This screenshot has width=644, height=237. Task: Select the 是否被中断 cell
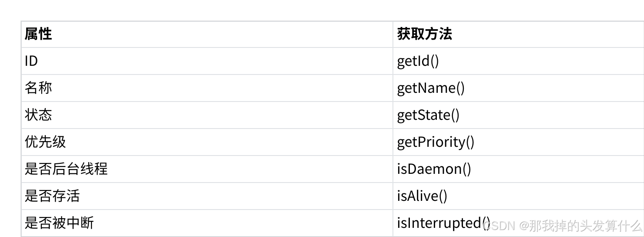pos(207,223)
